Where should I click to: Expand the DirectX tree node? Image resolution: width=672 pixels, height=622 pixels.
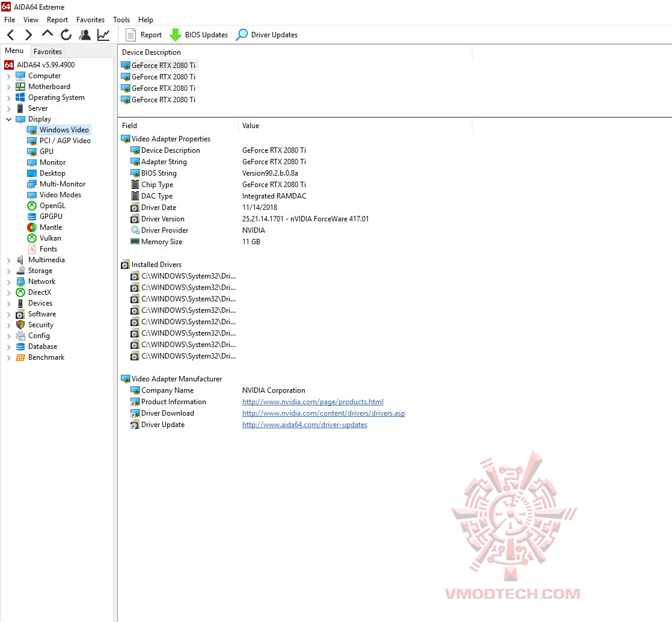[8, 292]
